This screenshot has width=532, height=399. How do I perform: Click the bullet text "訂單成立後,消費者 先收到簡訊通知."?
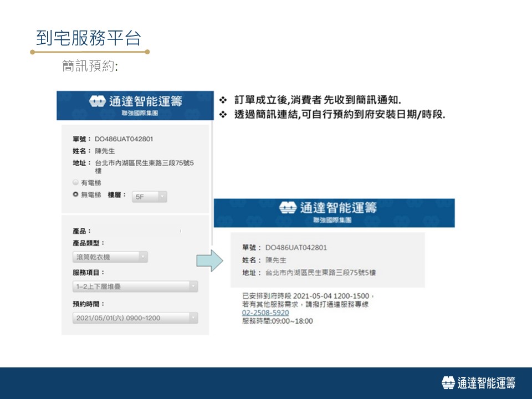point(318,100)
